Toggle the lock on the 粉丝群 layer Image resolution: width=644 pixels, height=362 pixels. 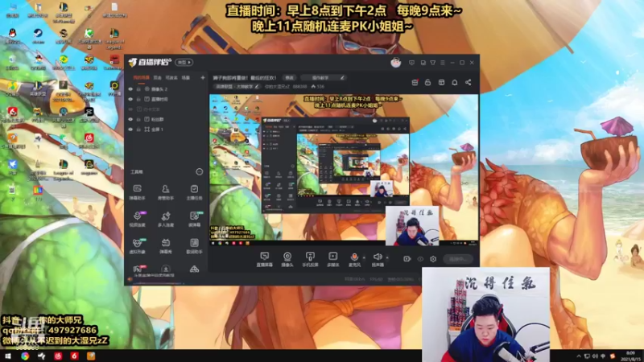point(138,119)
